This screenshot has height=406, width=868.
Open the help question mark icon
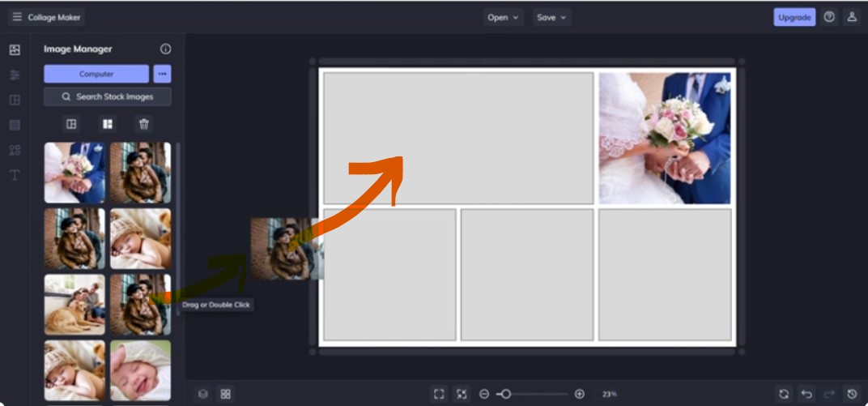[x=828, y=17]
